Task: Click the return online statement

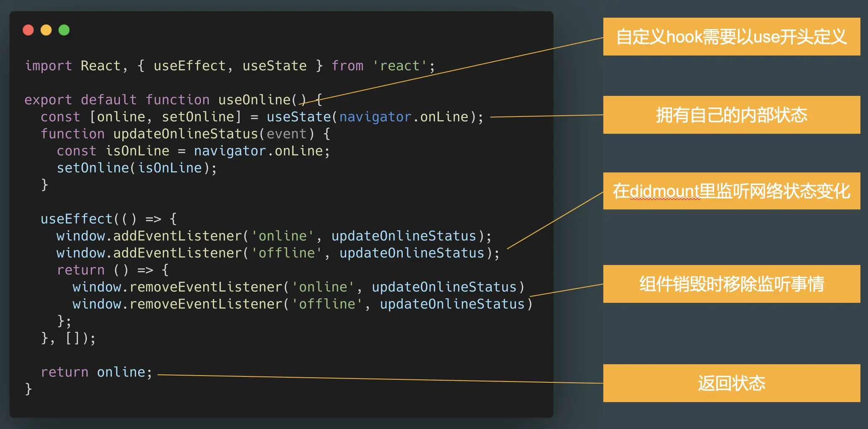Action: click(x=96, y=371)
